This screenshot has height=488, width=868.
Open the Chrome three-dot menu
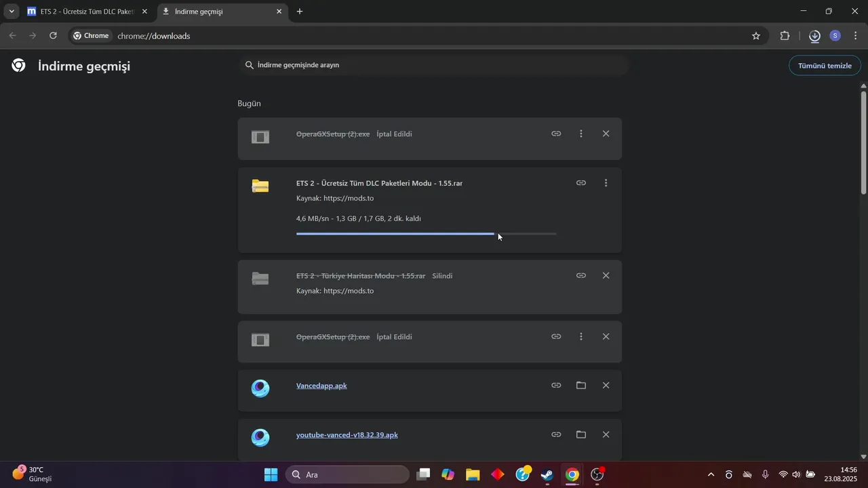[x=855, y=36]
